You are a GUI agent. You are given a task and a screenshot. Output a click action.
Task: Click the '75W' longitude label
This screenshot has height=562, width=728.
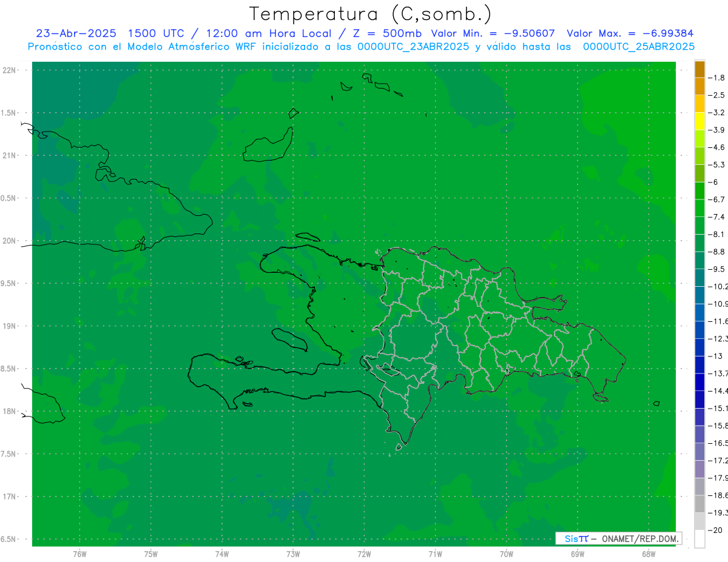coord(151,554)
